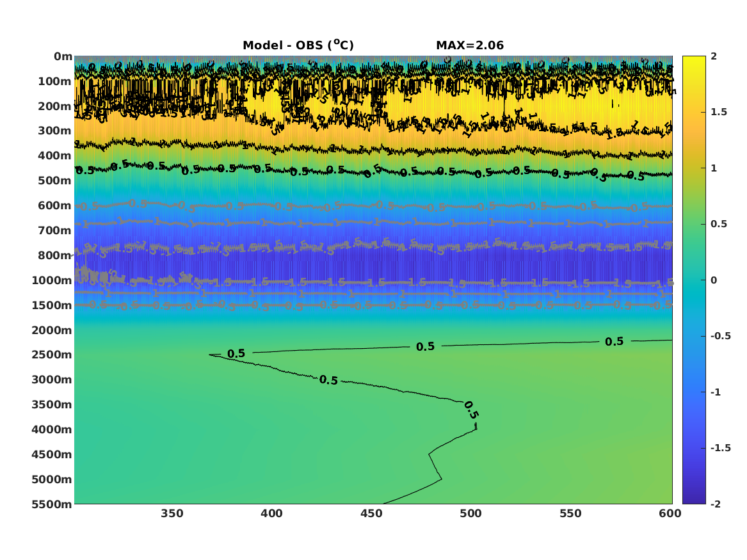Click the '500' x-axis tick label
The image size is (747, 560).
pyautogui.click(x=470, y=513)
